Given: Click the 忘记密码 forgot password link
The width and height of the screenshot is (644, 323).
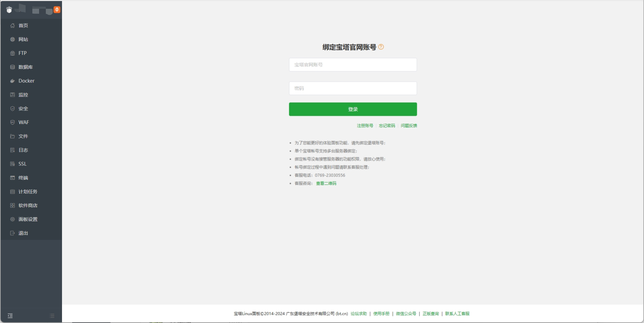Looking at the screenshot, I should point(387,126).
